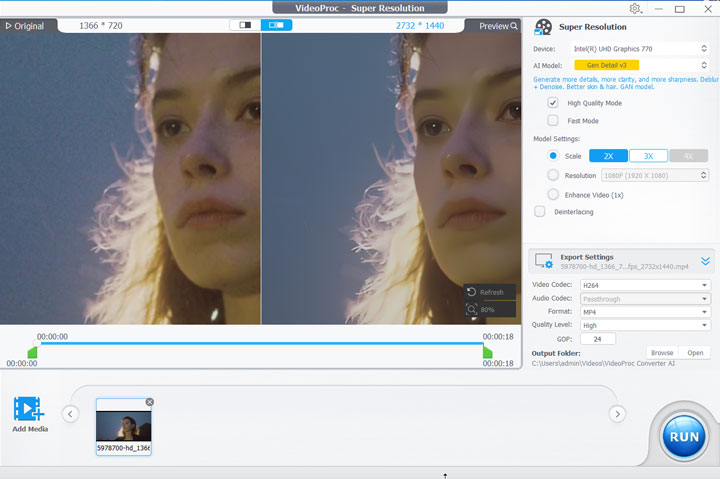Click the exported filename 5978700-hd_1366 mp4 text
The height and width of the screenshot is (479, 720).
tap(624, 266)
